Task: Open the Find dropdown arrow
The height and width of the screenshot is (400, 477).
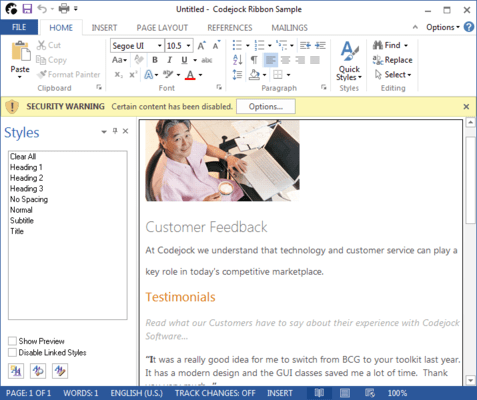Action: [406, 45]
